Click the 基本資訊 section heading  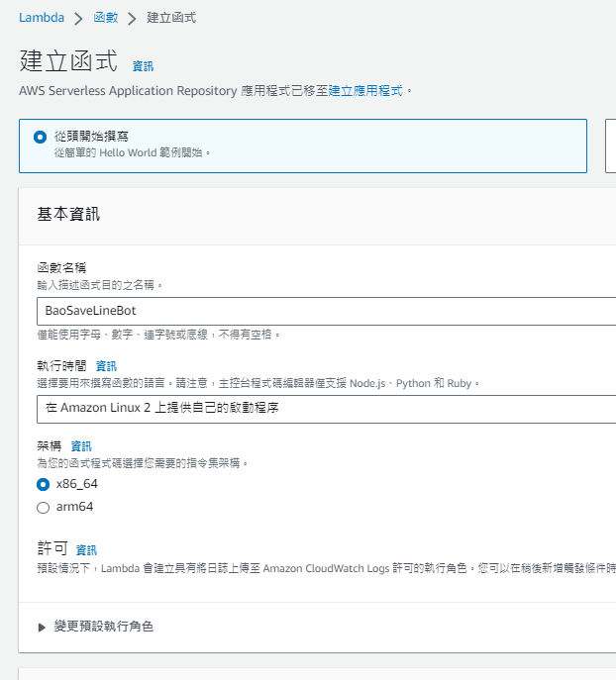click(x=68, y=214)
